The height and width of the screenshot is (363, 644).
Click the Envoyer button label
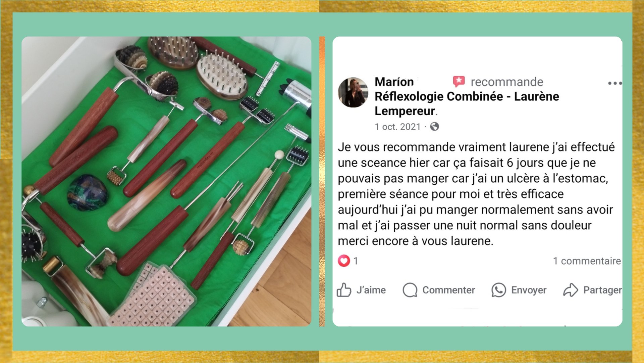coord(529,290)
